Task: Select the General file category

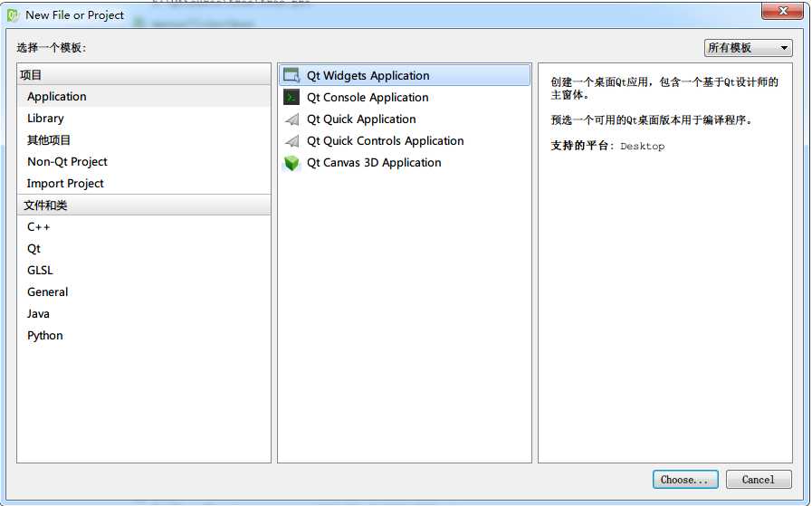Action: click(144, 292)
